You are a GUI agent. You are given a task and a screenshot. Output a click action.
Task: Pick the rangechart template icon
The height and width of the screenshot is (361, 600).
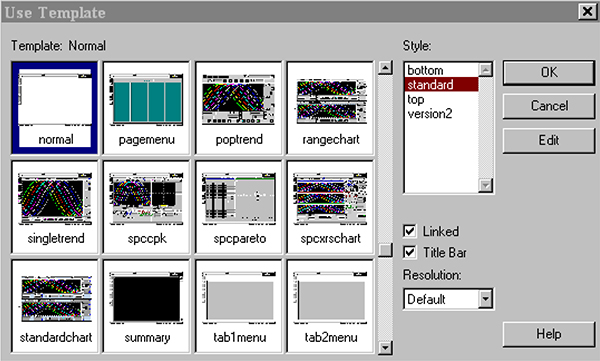(330, 108)
